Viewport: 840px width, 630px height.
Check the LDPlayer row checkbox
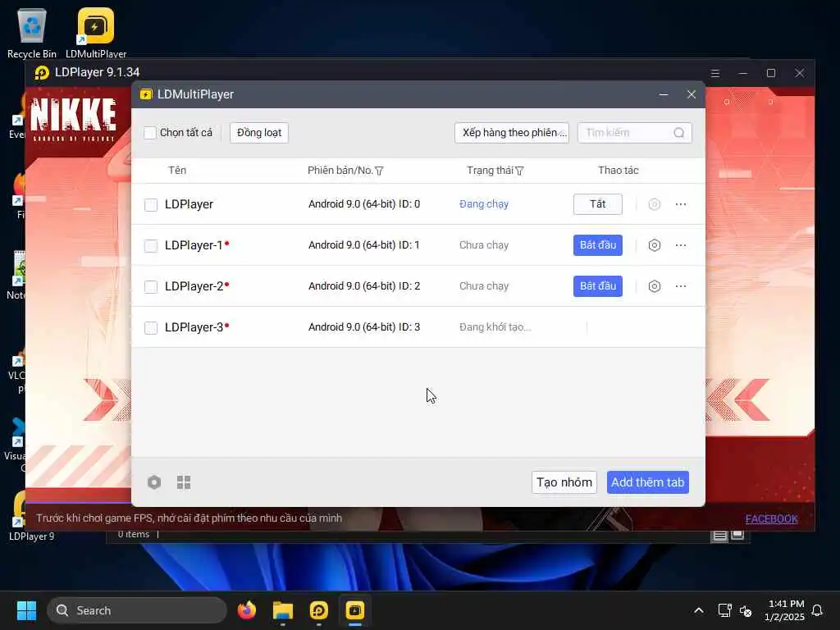click(x=151, y=204)
